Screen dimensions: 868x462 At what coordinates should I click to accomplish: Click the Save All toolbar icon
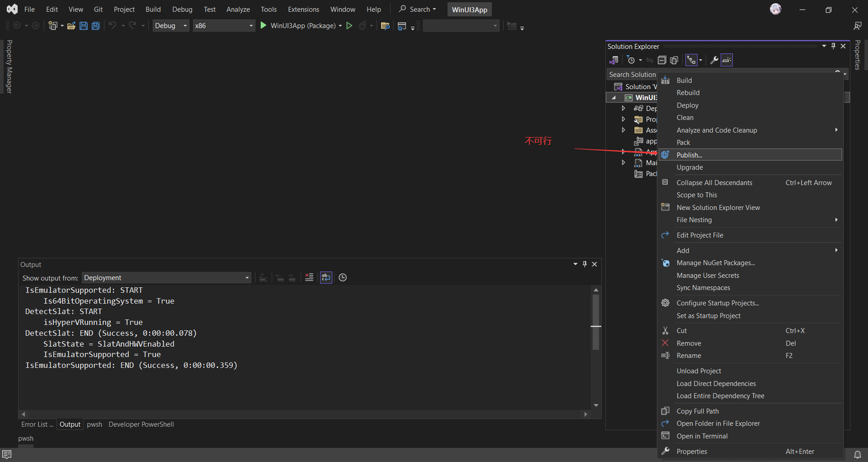95,26
